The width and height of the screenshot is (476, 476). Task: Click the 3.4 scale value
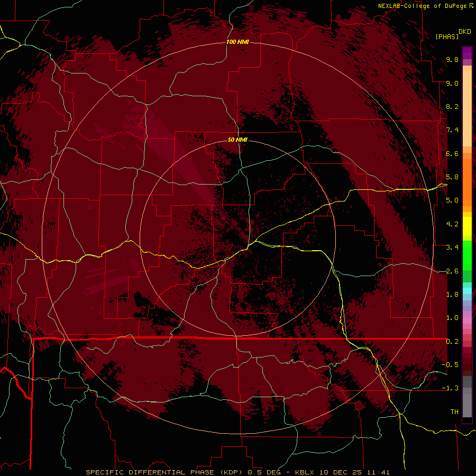point(452,248)
